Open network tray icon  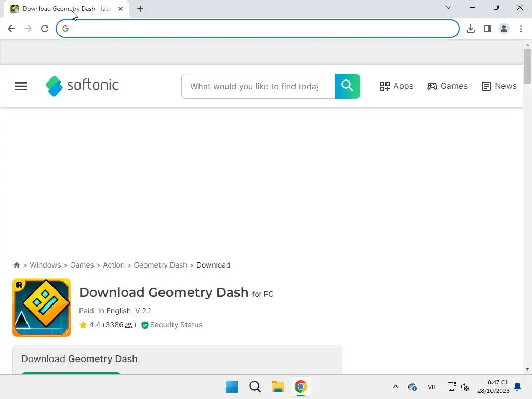[x=451, y=387]
